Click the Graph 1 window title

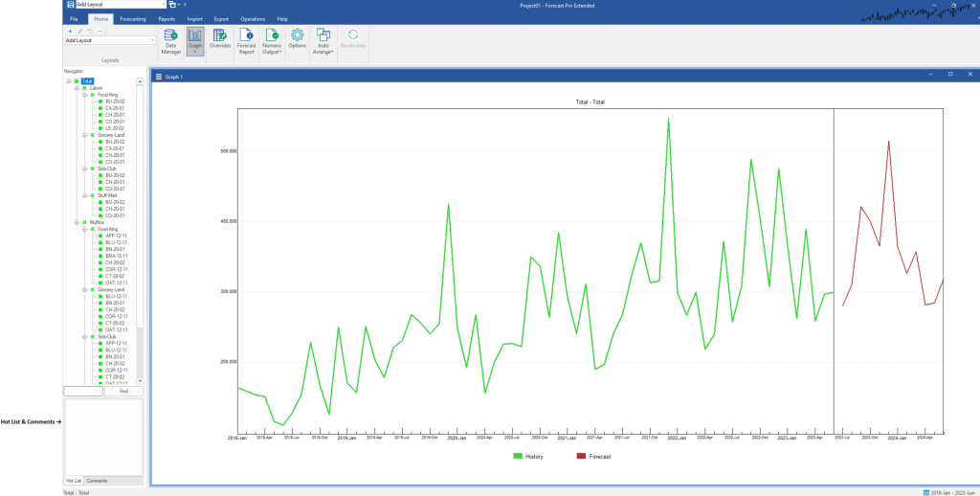point(174,77)
